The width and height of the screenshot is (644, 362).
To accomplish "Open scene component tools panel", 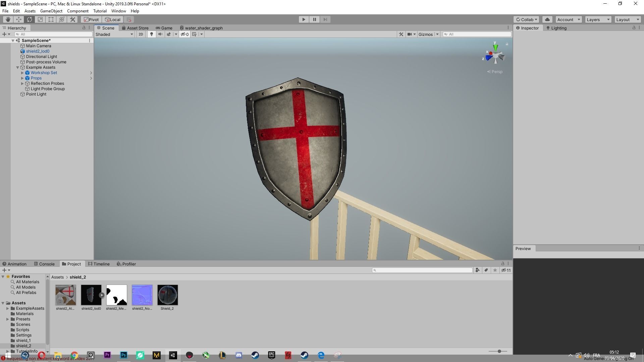I will coord(401,34).
